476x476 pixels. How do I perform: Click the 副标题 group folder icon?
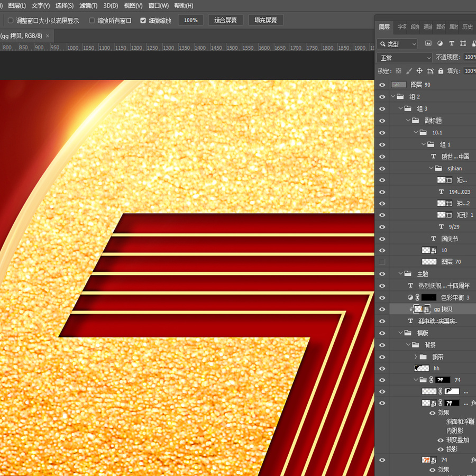[x=416, y=121]
